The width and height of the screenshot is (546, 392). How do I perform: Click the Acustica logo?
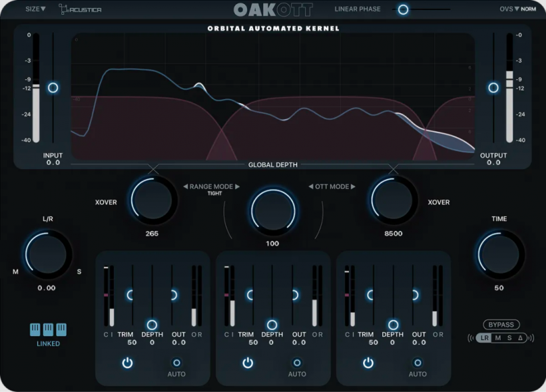(80, 9)
